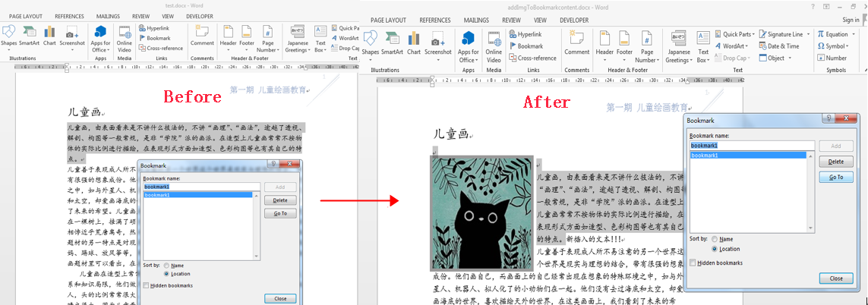Viewport: 868px width, 305px height.
Task: Insert Chart in test.docx window
Action: click(x=49, y=36)
